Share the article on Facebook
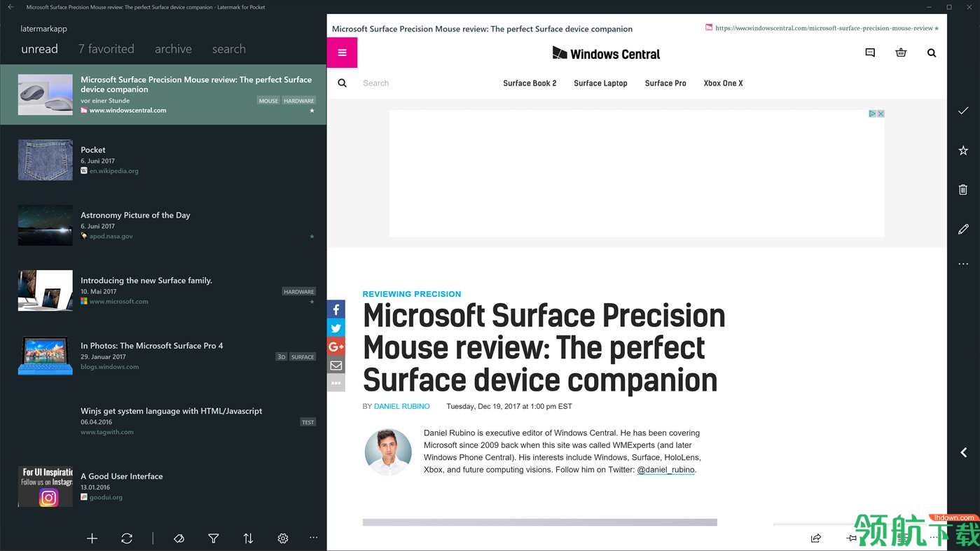Screen dimensions: 980x551 point(336,309)
